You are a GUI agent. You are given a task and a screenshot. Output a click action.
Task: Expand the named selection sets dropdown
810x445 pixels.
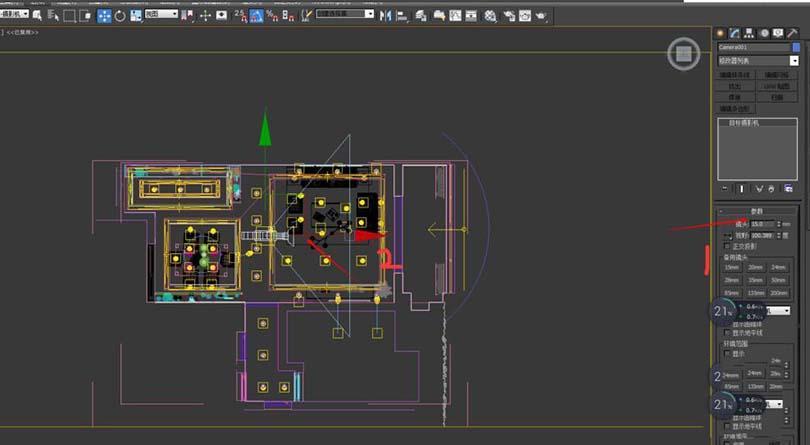coord(345,14)
